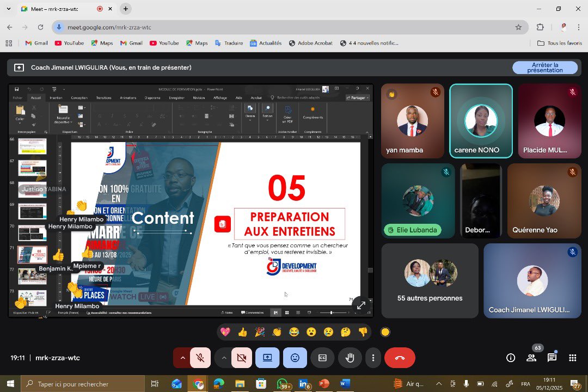
Task: Send the thumbs down reaction
Action: tap(363, 332)
